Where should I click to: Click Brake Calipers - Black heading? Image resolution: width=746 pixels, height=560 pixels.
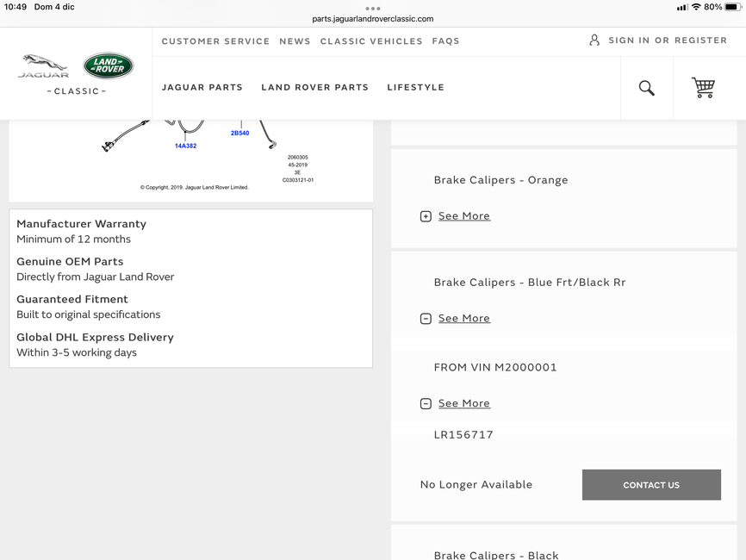tap(496, 555)
